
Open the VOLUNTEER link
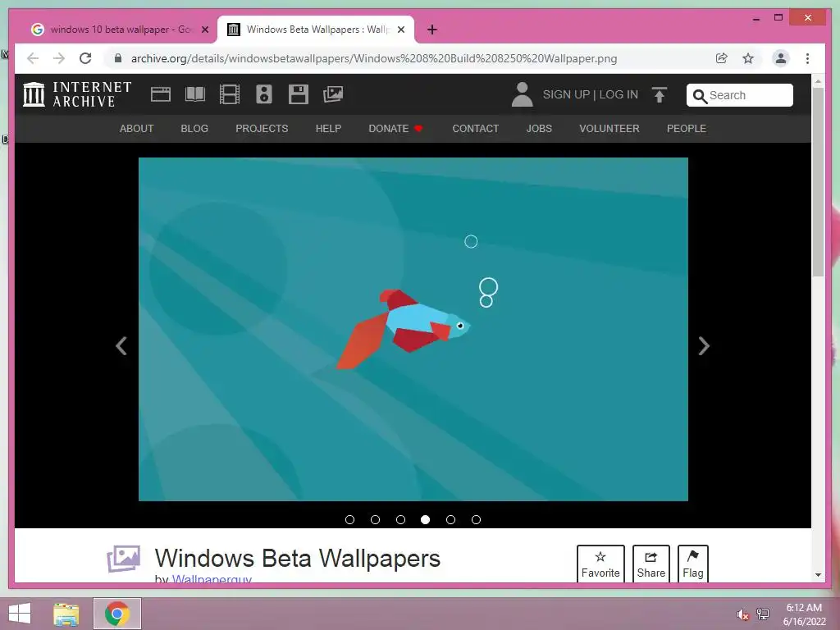[609, 129]
